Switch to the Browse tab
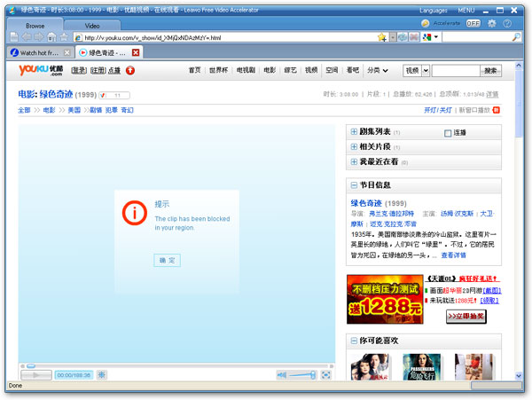The width and height of the screenshot is (532, 400). [35, 26]
